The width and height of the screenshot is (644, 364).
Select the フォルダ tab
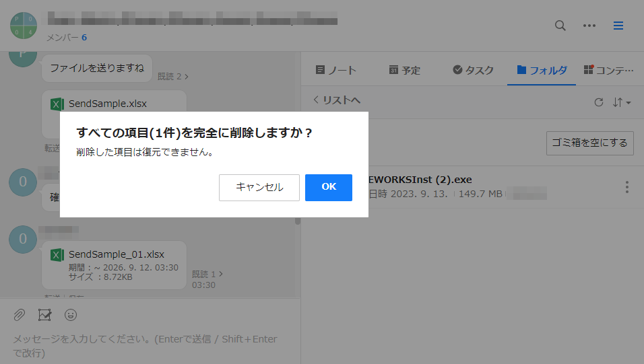coord(542,70)
